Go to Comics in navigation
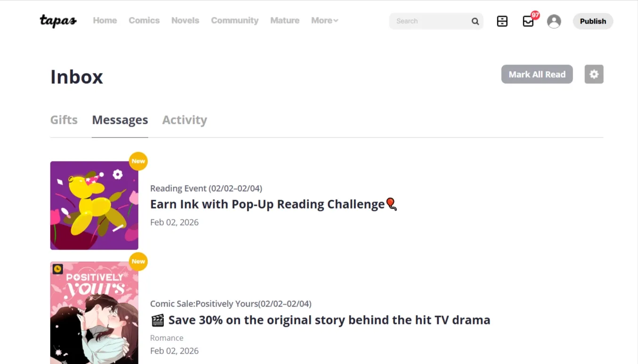 144,21
